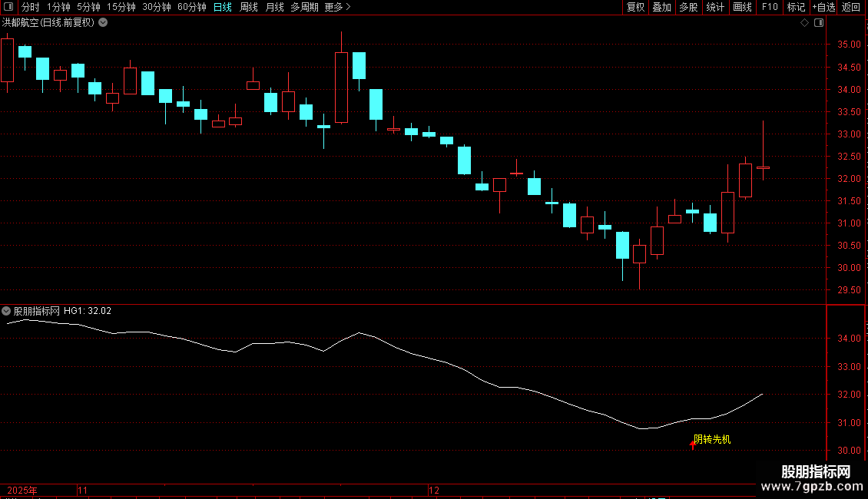Click the HG1 white line's right endpoint
The width and height of the screenshot is (868, 499).
pos(763,394)
